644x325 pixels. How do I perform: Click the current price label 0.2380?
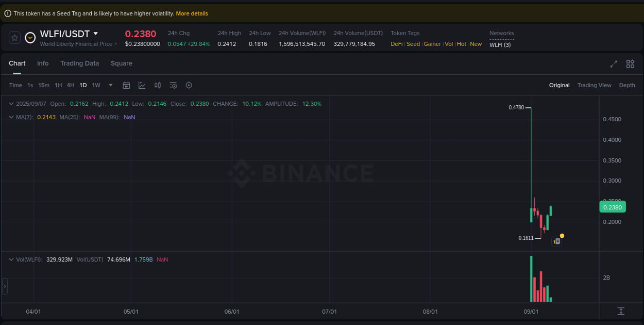[612, 207]
